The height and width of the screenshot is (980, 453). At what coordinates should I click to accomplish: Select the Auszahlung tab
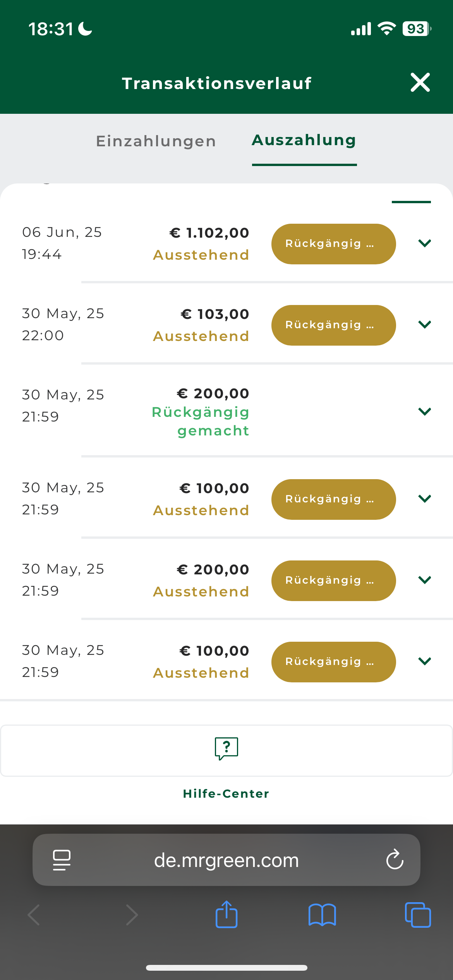tap(304, 140)
